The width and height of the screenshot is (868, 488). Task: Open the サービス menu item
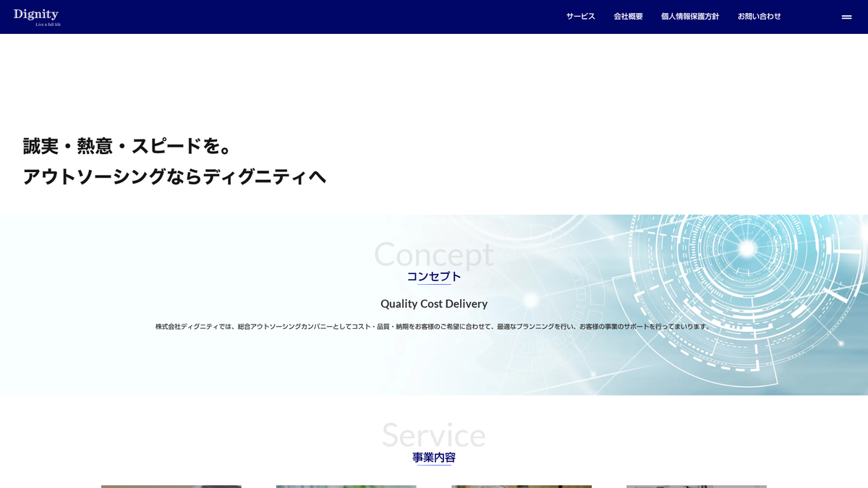[x=581, y=17]
